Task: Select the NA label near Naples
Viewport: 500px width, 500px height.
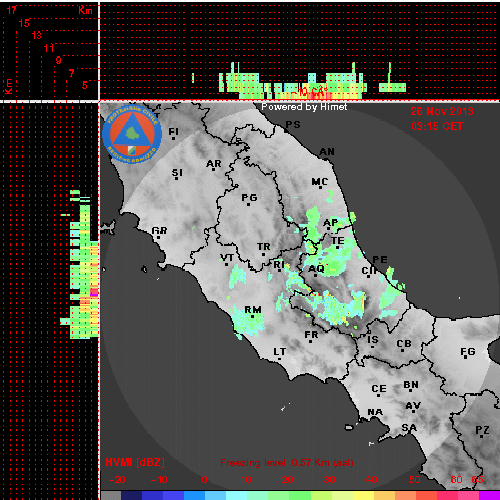Action: (375, 412)
